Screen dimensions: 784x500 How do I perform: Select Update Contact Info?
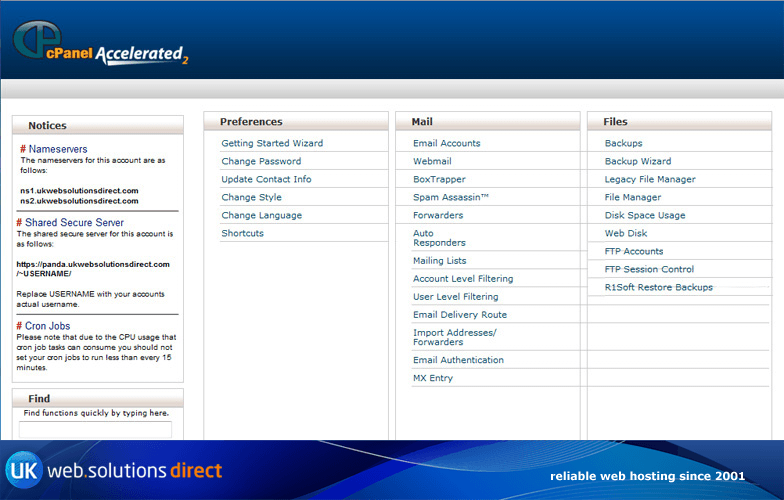[x=266, y=180]
